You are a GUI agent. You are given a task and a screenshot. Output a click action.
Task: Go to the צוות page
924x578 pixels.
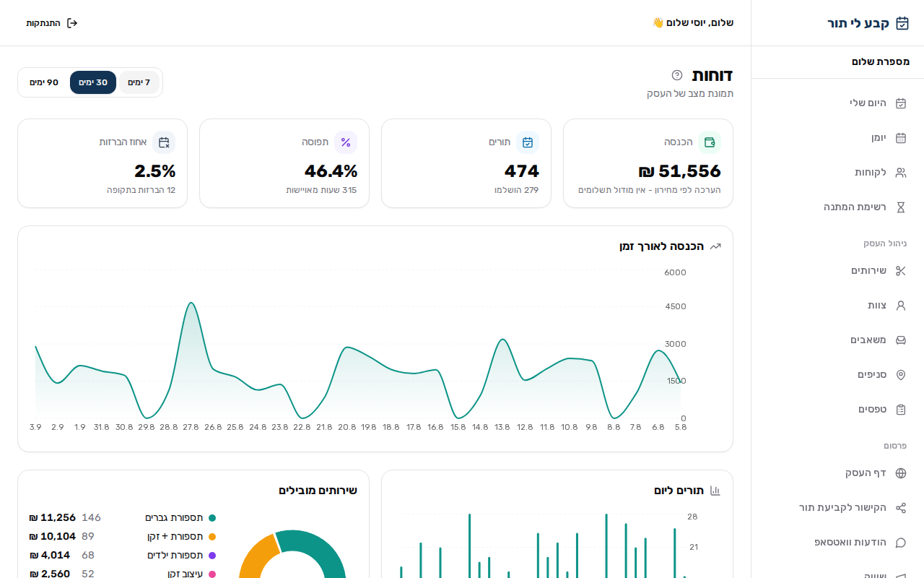click(x=837, y=306)
